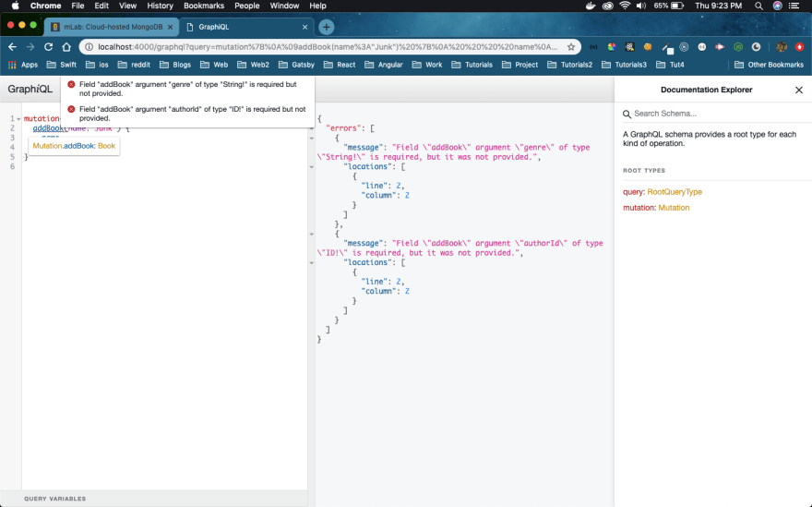This screenshot has height=507, width=812.
Task: Close the mLab MongoDB tab
Action: tap(170, 27)
